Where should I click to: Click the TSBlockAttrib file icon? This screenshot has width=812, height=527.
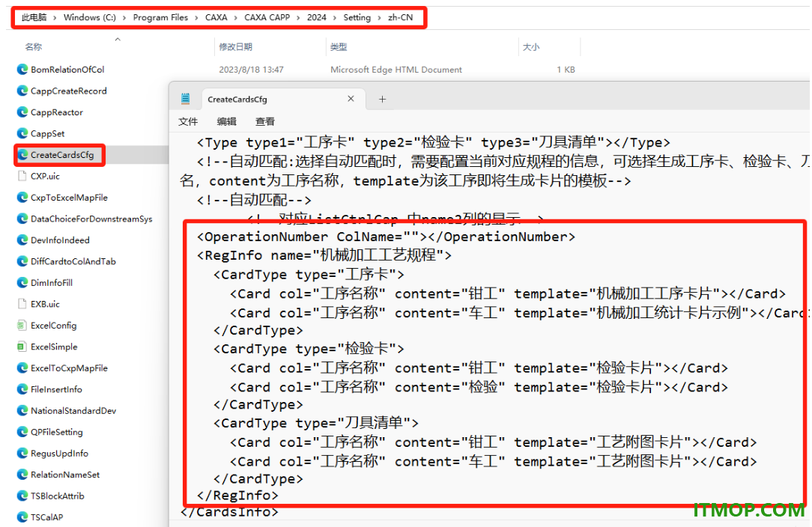22,496
